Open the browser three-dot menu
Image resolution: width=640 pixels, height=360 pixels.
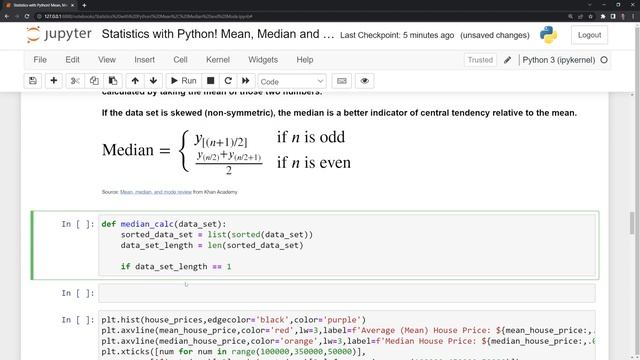coord(634,16)
